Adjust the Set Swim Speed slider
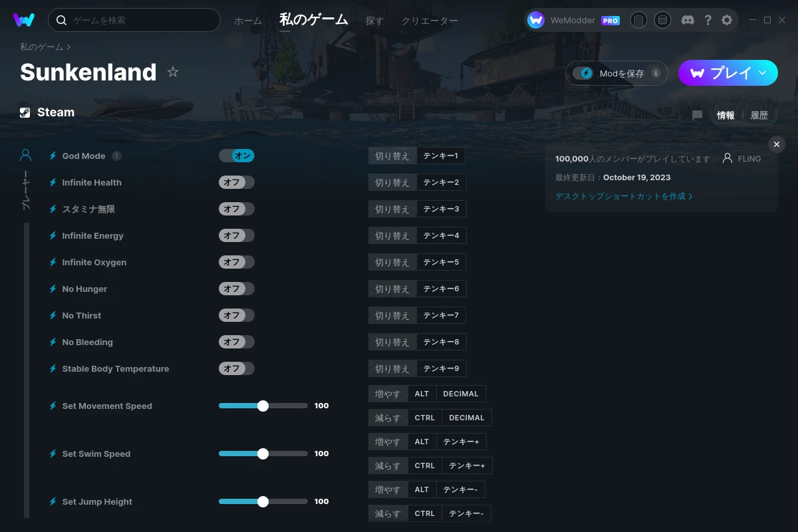This screenshot has height=532, width=798. (263, 454)
